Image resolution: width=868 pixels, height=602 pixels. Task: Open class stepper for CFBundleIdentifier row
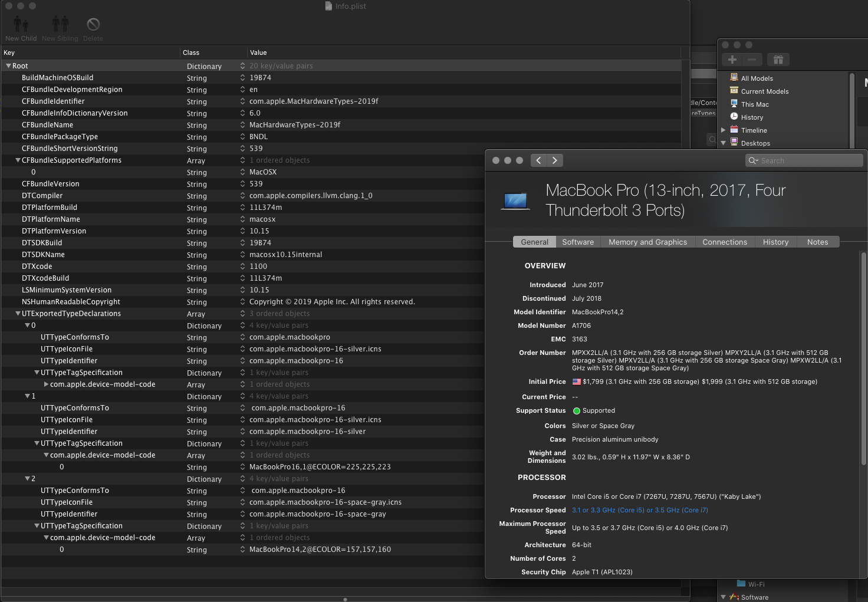pyautogui.click(x=242, y=101)
